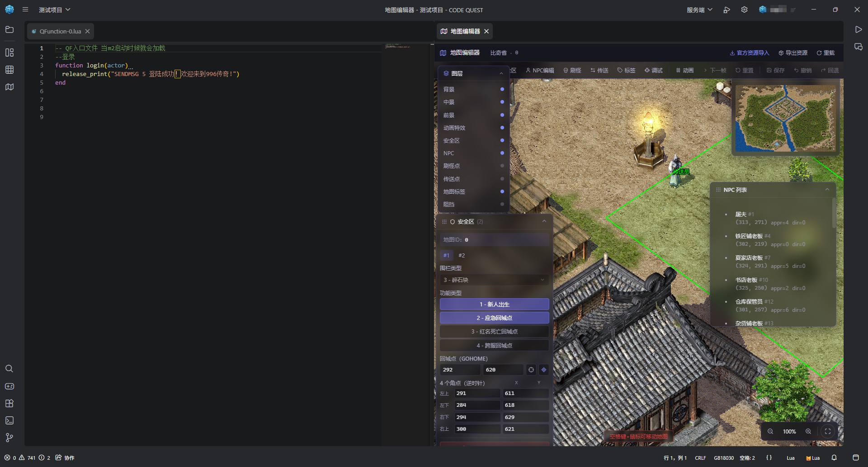Show the 刷怪点 layer
Viewport: 868px width, 467px height.
[x=502, y=166]
